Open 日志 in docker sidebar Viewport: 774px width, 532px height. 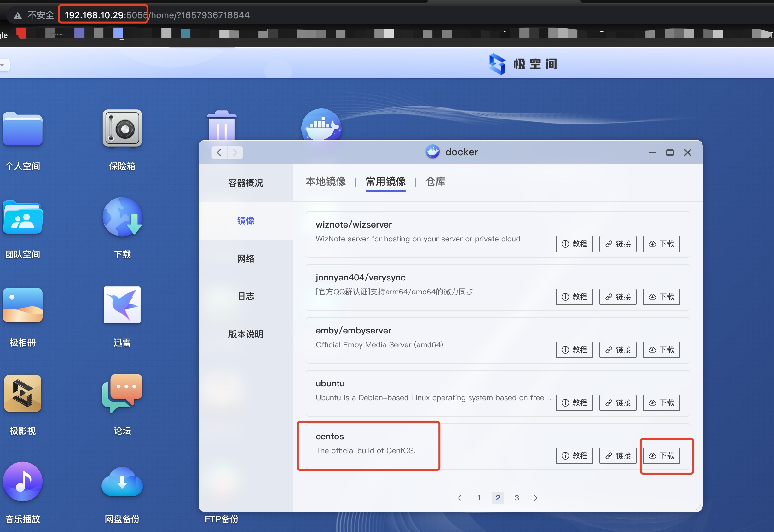246,296
